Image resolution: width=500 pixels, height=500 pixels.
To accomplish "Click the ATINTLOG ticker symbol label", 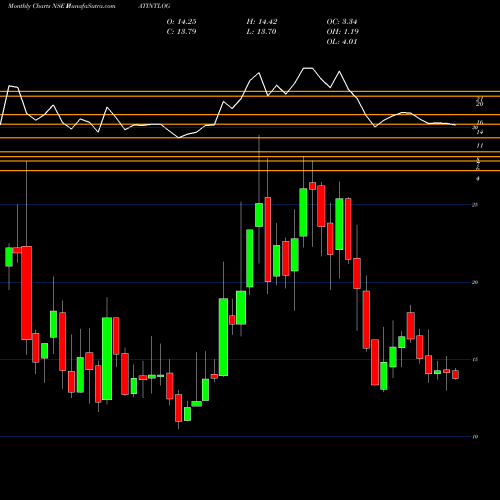I will pos(154,6).
